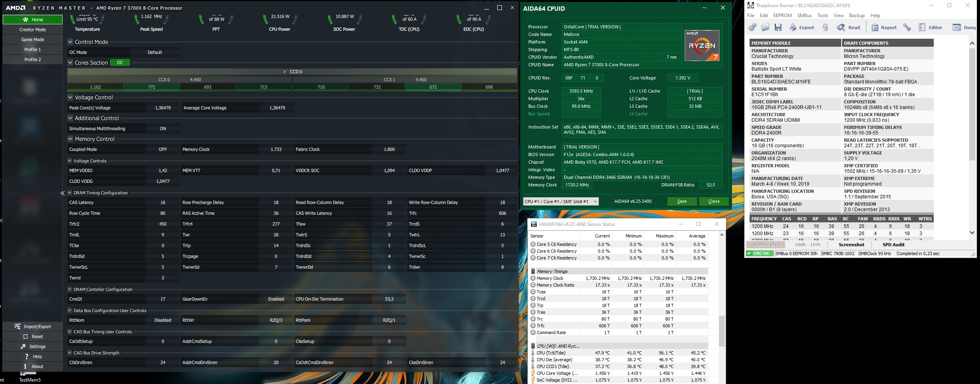Collapse the sidebar with the double-chevron arrow
The image size is (980, 384).
click(x=63, y=193)
